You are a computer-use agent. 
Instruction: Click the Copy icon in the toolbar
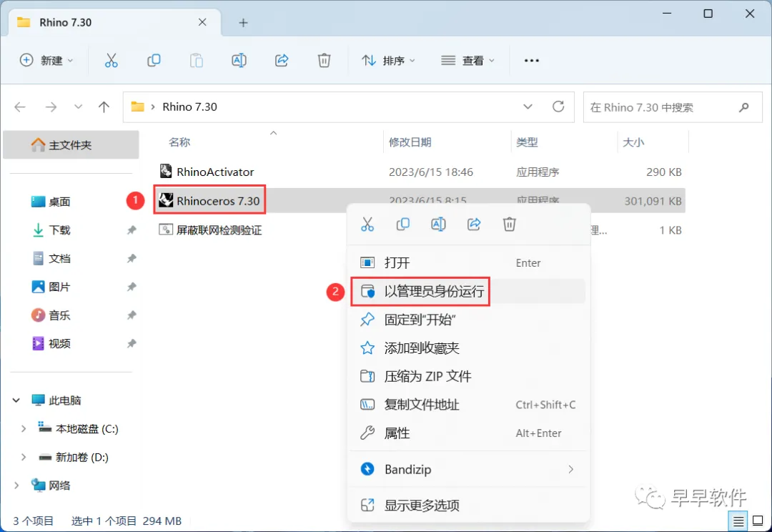coord(154,61)
